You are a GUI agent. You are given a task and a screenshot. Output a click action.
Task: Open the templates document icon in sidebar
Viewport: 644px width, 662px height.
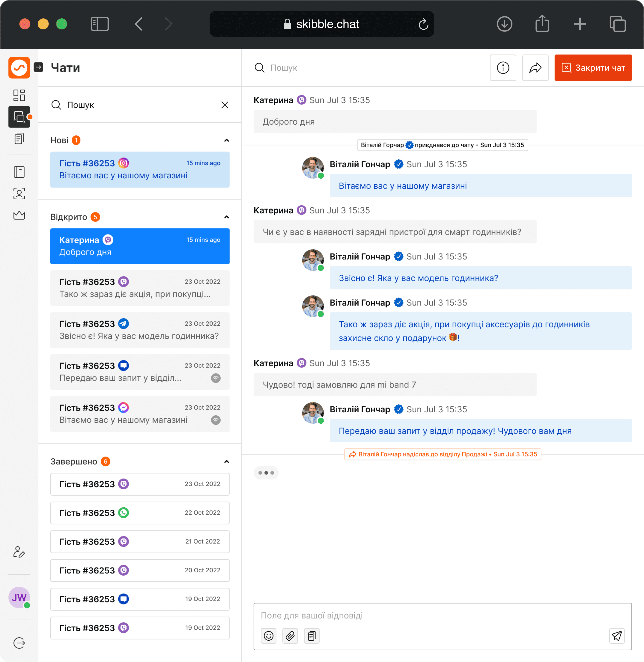click(19, 138)
